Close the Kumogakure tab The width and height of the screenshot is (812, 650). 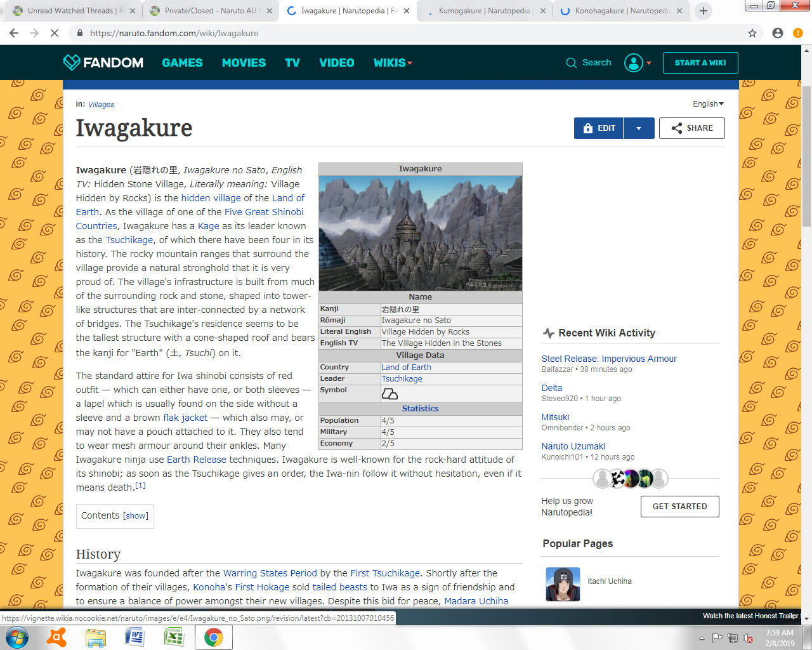[x=542, y=11]
